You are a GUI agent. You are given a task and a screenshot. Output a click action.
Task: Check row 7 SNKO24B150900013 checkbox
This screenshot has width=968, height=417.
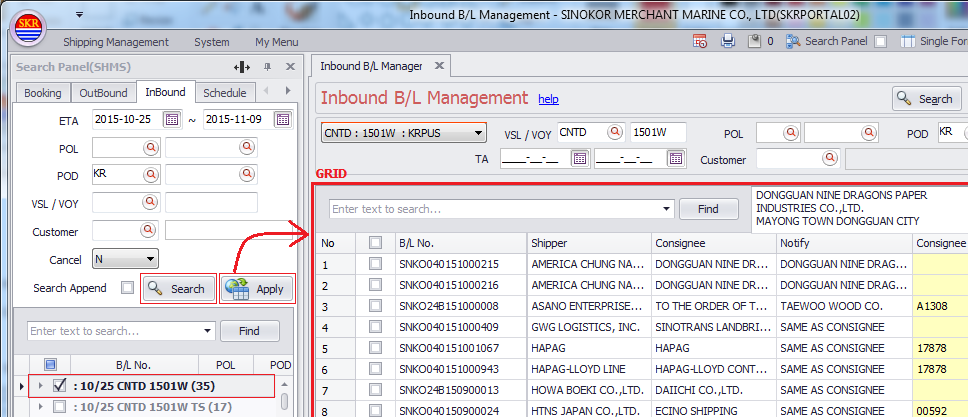click(x=375, y=390)
